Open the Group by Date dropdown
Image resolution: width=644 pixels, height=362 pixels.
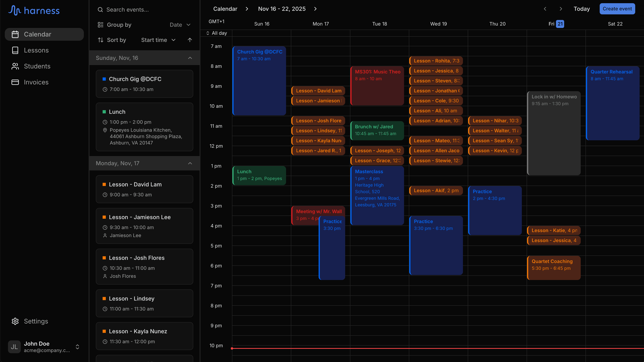180,25
